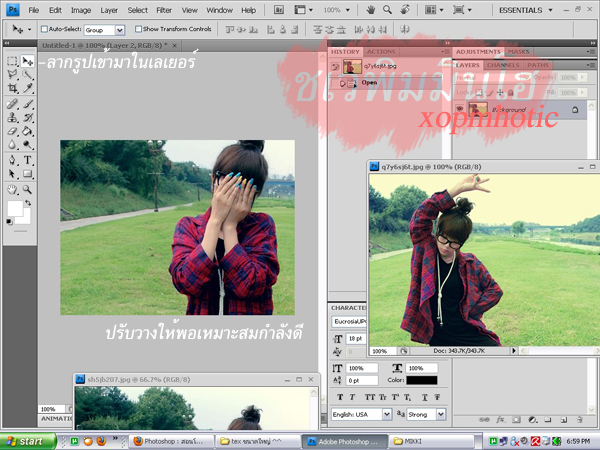Switch to MIKKI folder in taskbar
Screen dimensions: 600x450
432,442
